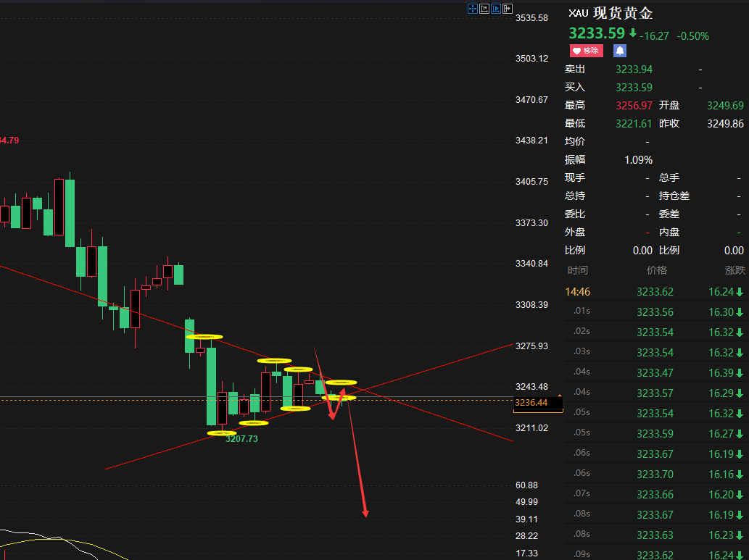Click the 17.33 indicator axis label
Viewport: 749px width, 560px height.
526,553
